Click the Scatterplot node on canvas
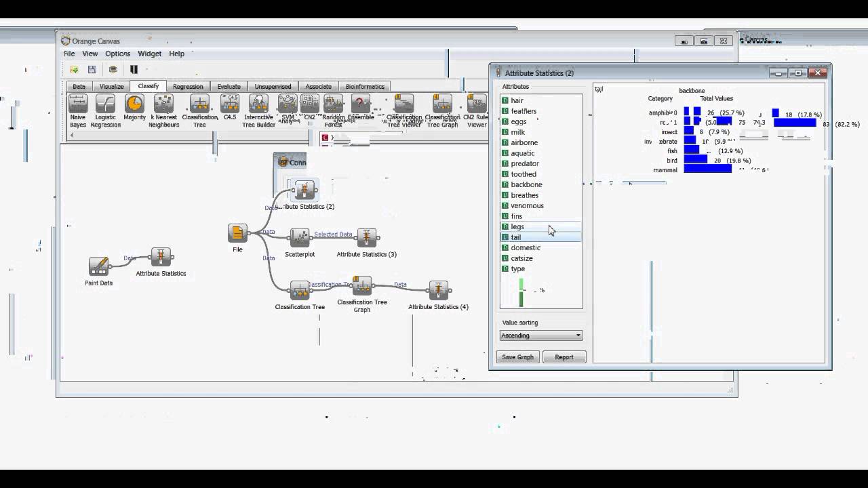Image resolution: width=868 pixels, height=488 pixels. pos(300,237)
